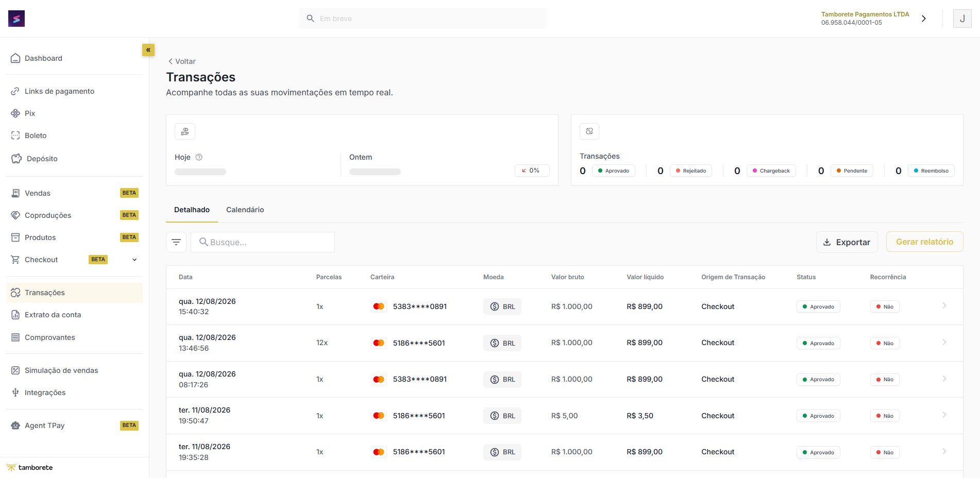
Task: Click BRL currency badge in the 13:46:56 row
Action: click(502, 343)
